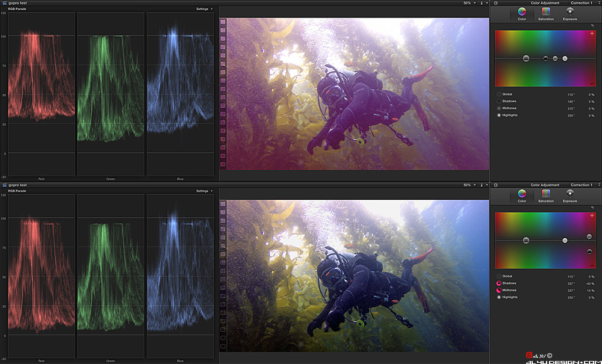
Task: Click the 'RGB Parade' title in the lower window
Action: pyautogui.click(x=17, y=191)
